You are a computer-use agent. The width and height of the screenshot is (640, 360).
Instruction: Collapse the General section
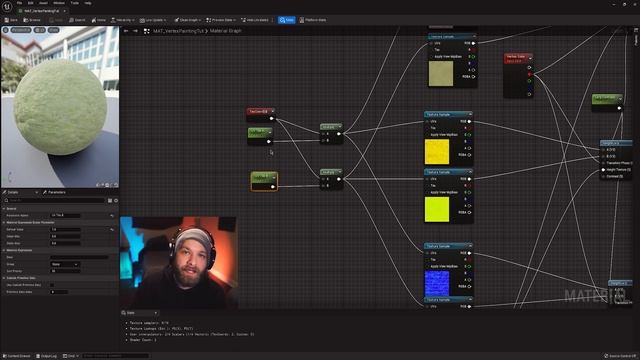[4, 209]
